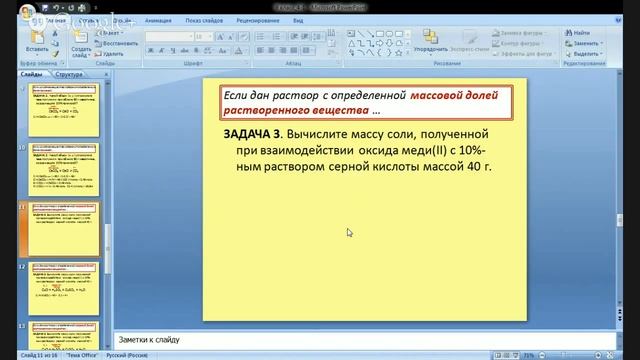Select the right arrow shape
640x360 pixels.
click(x=380, y=43)
